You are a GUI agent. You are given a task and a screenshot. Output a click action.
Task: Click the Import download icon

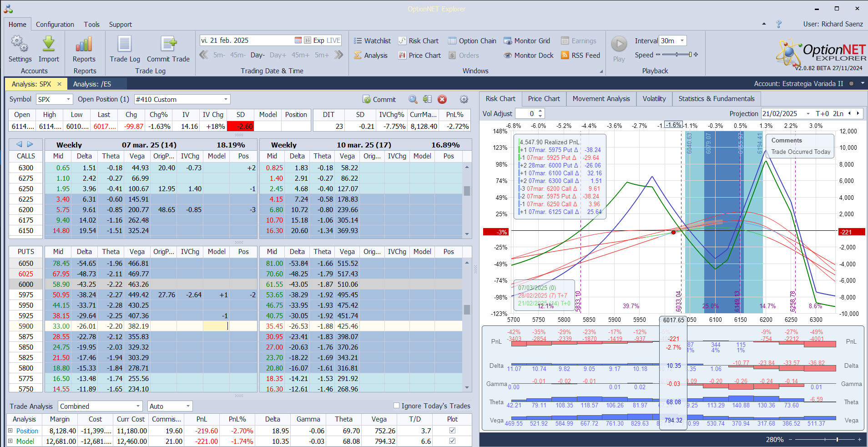coord(49,44)
